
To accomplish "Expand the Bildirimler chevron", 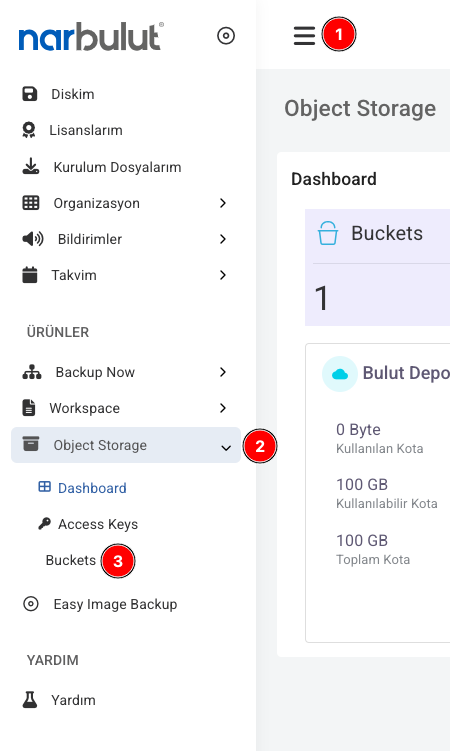I will tap(223, 239).
